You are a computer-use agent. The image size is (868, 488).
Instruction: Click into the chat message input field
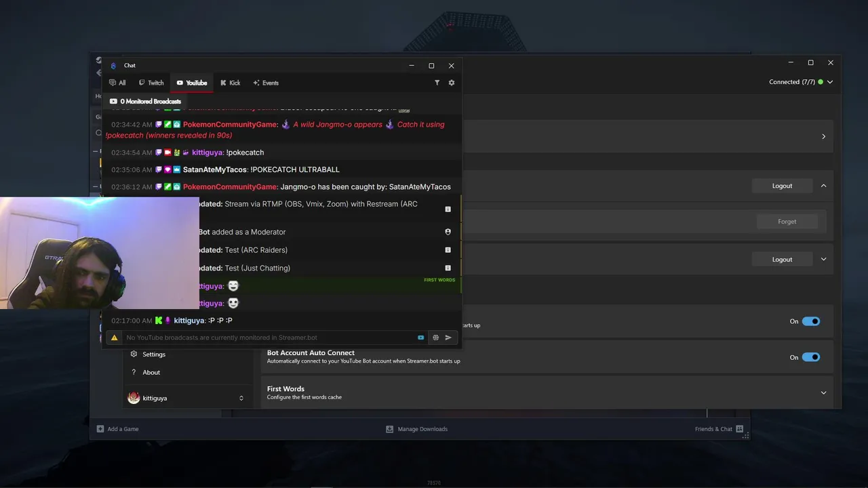(x=269, y=338)
